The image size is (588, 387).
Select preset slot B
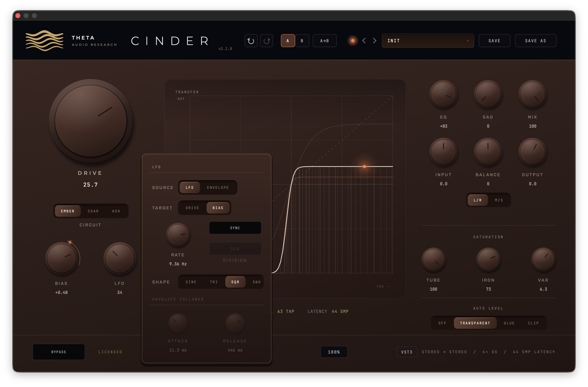coord(302,41)
